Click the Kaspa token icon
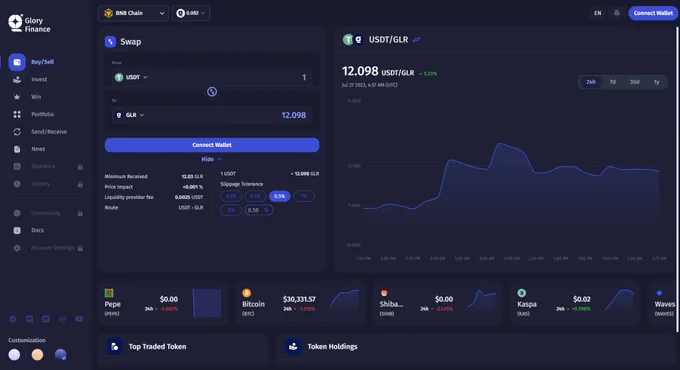Screen dimensions: 680x370 tap(521, 293)
